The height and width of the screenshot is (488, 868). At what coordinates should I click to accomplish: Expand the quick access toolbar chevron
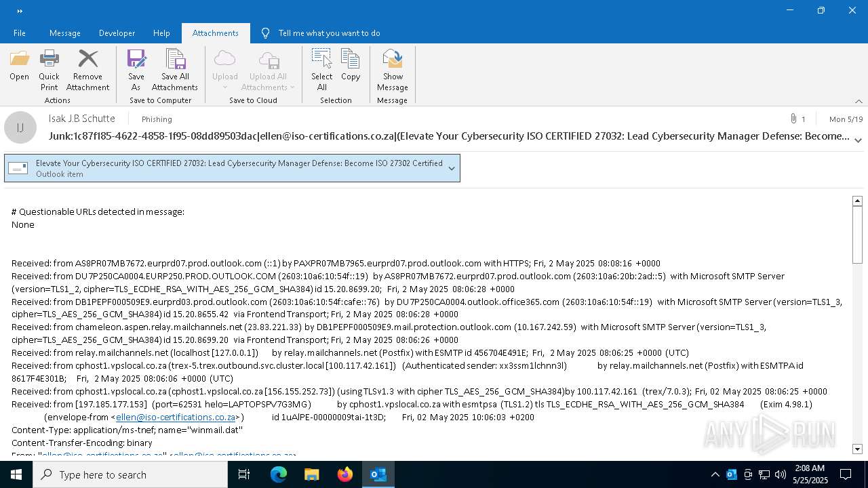(x=20, y=11)
